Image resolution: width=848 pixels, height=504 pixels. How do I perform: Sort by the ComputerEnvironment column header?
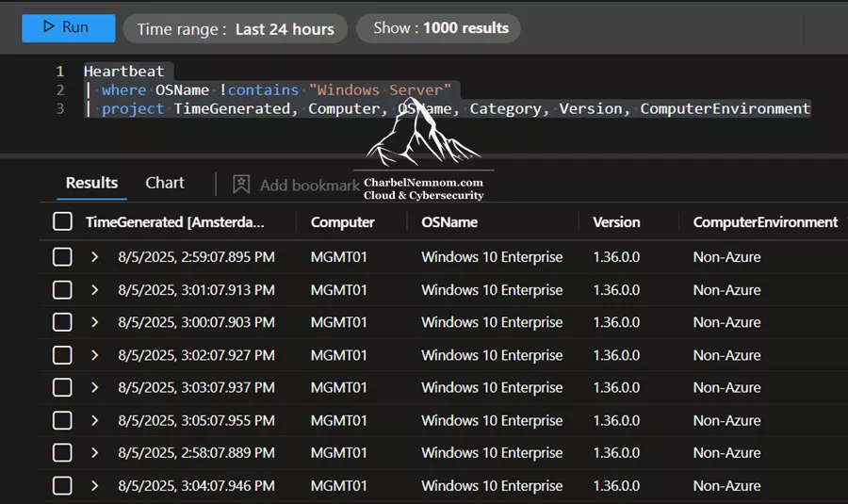765,222
